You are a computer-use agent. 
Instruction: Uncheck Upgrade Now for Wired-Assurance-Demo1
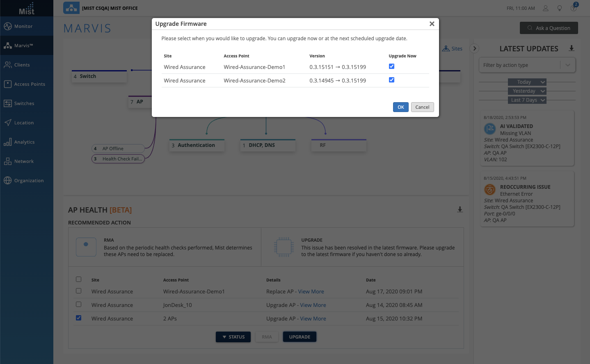coord(391,66)
